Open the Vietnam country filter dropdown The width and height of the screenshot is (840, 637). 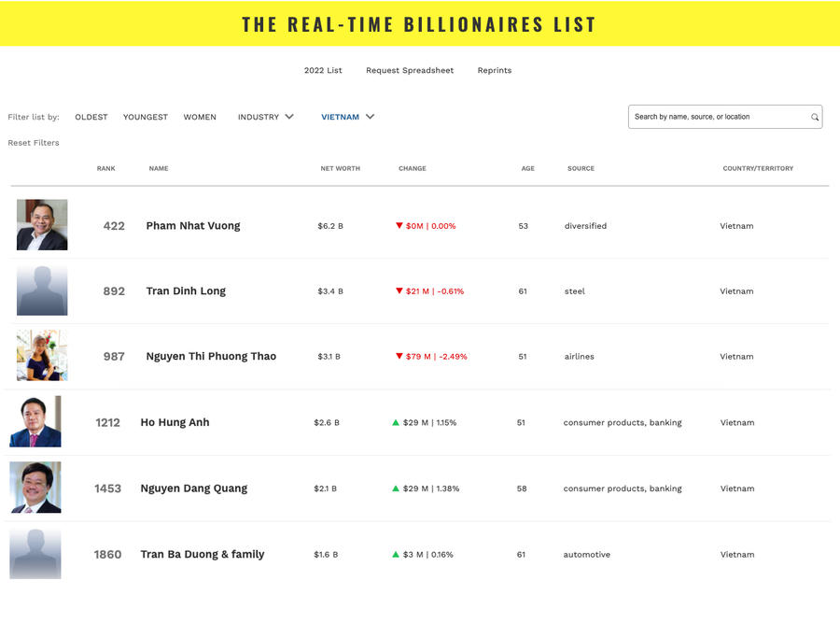(347, 117)
